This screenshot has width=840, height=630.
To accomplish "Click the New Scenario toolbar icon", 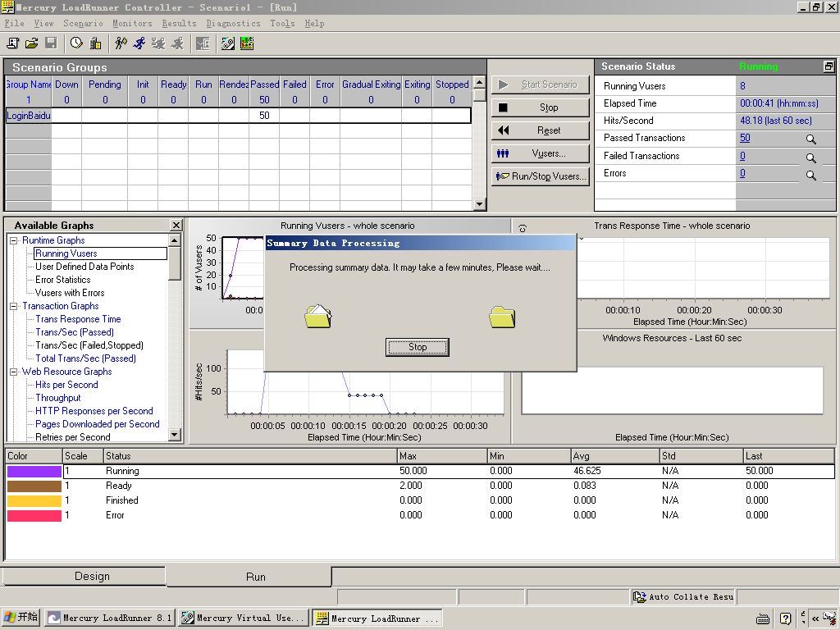I will tap(12, 43).
